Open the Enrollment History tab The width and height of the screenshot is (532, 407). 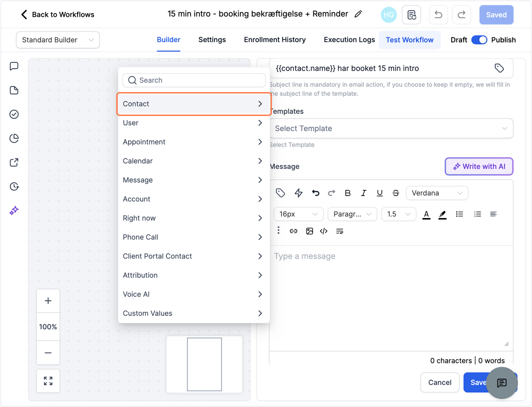coord(275,40)
